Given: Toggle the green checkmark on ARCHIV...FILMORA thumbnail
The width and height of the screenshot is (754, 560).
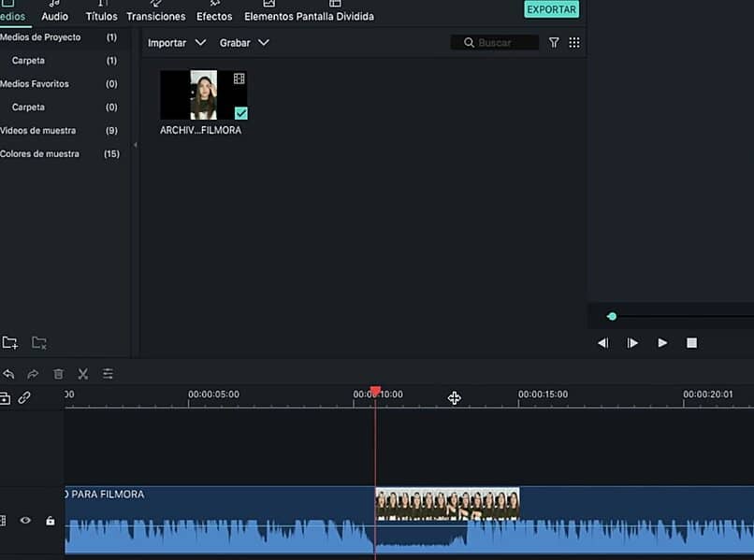Looking at the screenshot, I should point(241,114).
